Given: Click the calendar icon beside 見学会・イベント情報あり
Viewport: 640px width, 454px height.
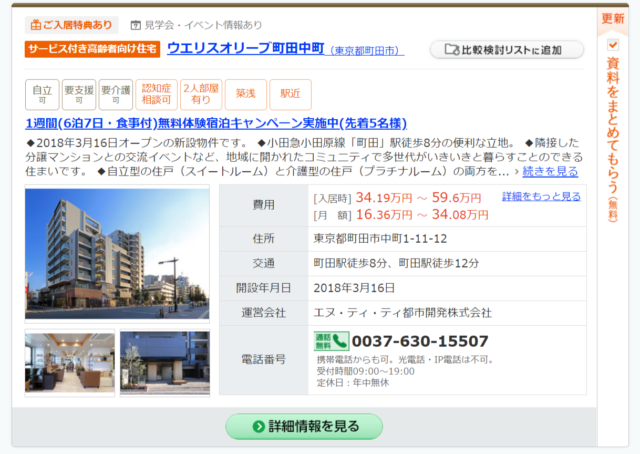Looking at the screenshot, I should 136,25.
